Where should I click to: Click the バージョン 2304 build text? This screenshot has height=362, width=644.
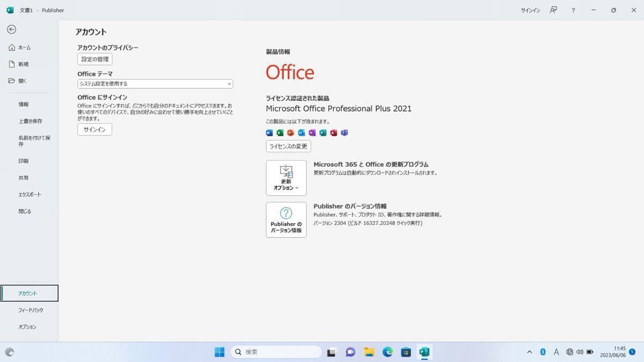coord(368,223)
